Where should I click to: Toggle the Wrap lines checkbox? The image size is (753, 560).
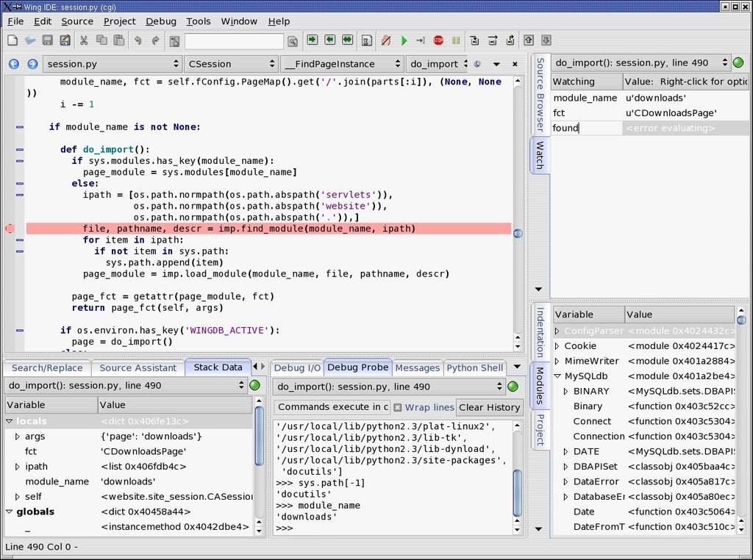398,407
